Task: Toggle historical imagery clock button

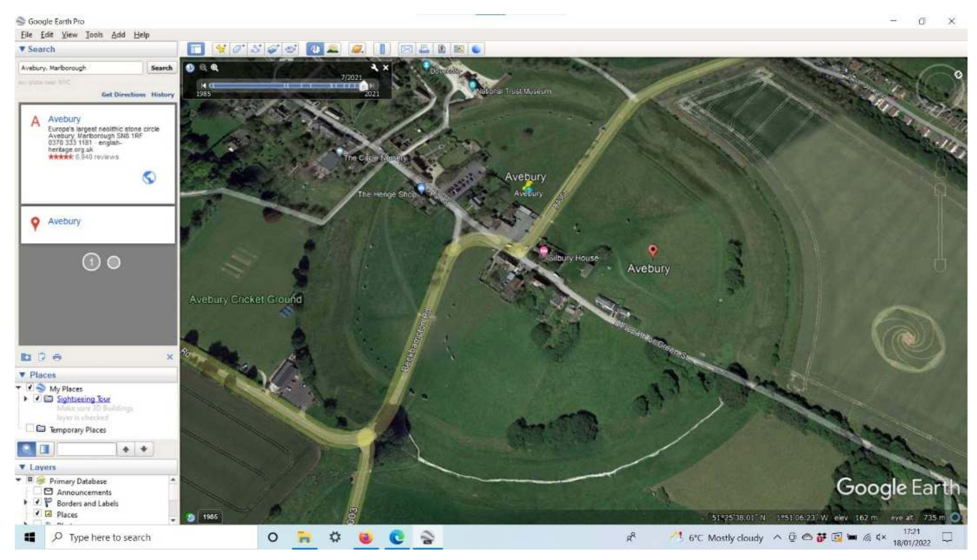Action: [315, 49]
